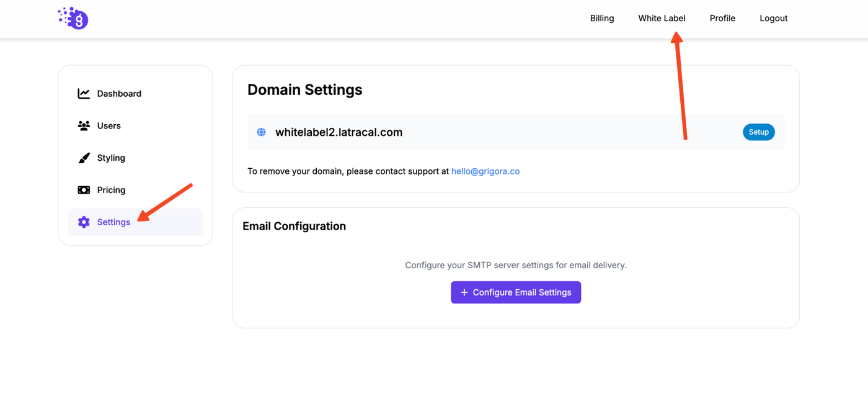Click the Configure Email Settings button text
This screenshot has width=868, height=409.
click(x=522, y=292)
